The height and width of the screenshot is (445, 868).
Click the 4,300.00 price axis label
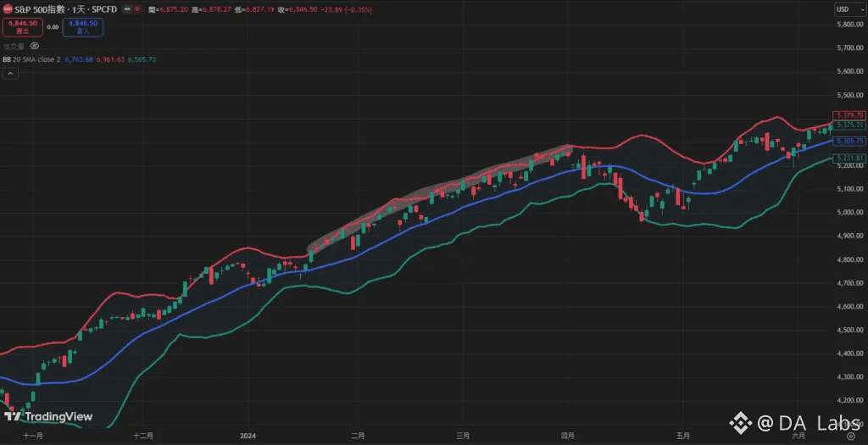pyautogui.click(x=850, y=377)
